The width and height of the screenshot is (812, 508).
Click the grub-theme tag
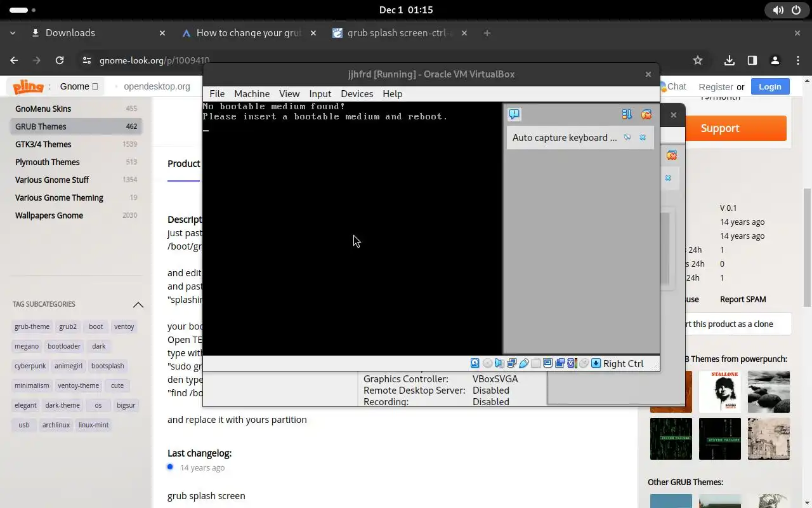(32, 326)
